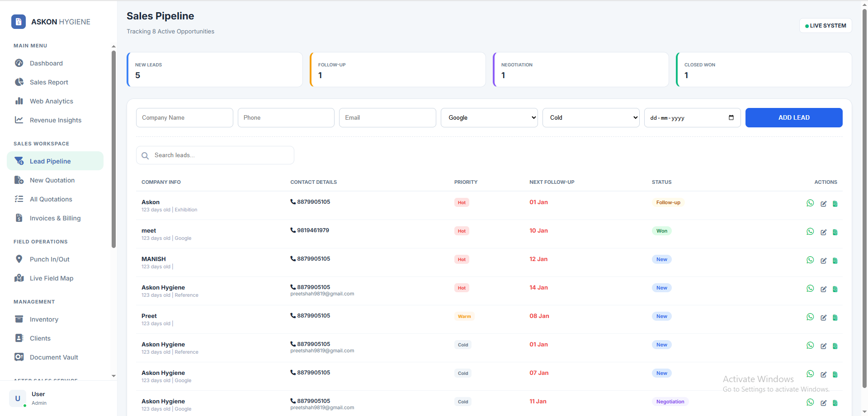The height and width of the screenshot is (416, 868).
Task: Open the Cold priority dropdown
Action: (x=591, y=117)
